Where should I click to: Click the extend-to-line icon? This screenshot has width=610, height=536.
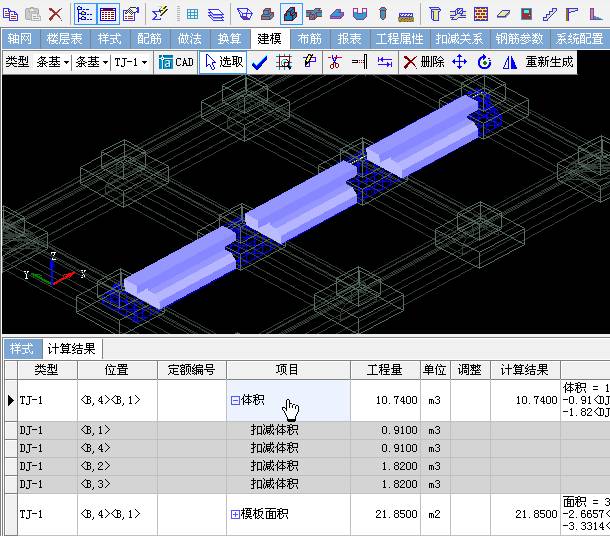359,62
